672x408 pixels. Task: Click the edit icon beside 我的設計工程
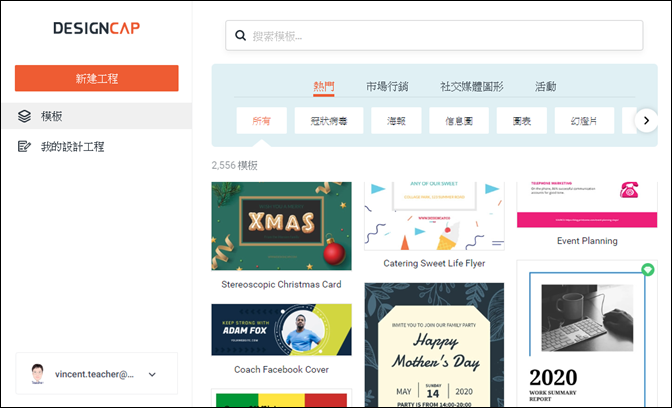[24, 147]
